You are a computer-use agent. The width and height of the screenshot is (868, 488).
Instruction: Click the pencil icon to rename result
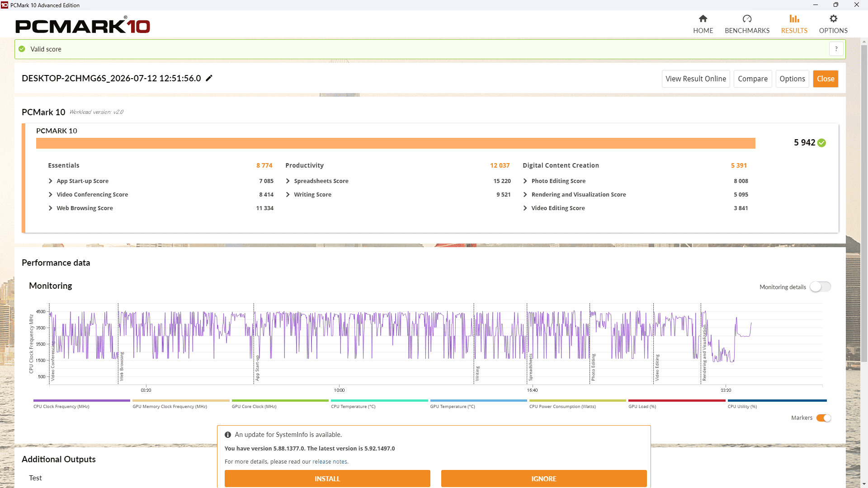pos(209,78)
